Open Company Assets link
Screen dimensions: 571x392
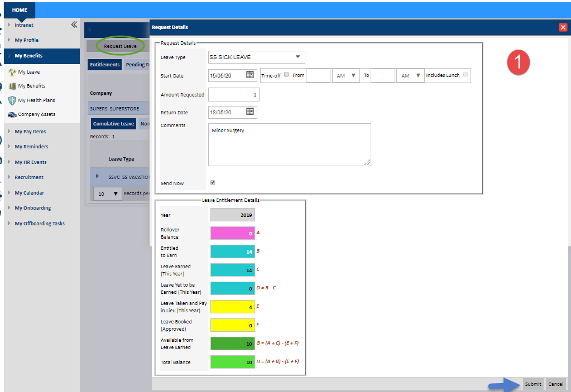click(x=37, y=114)
